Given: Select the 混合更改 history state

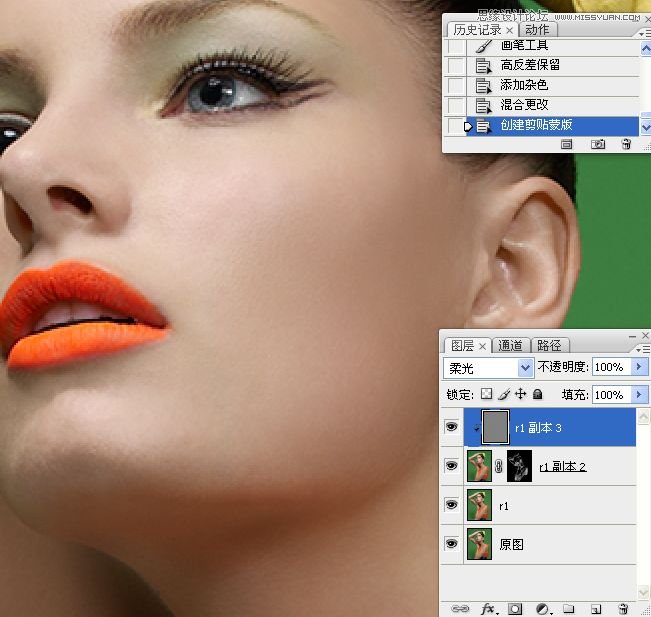Looking at the screenshot, I should click(x=553, y=105).
